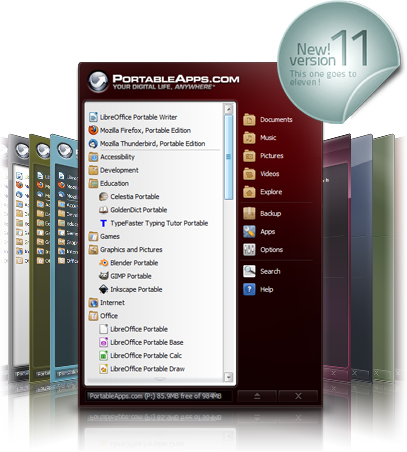Click the app list scrollbar up arrow
Viewport: 407px width, 452px height.
[228, 109]
